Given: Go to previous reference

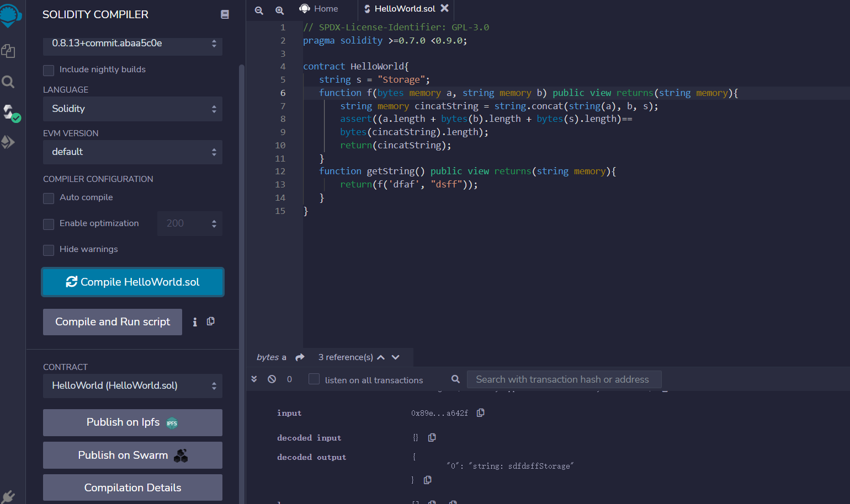Looking at the screenshot, I should click(381, 357).
